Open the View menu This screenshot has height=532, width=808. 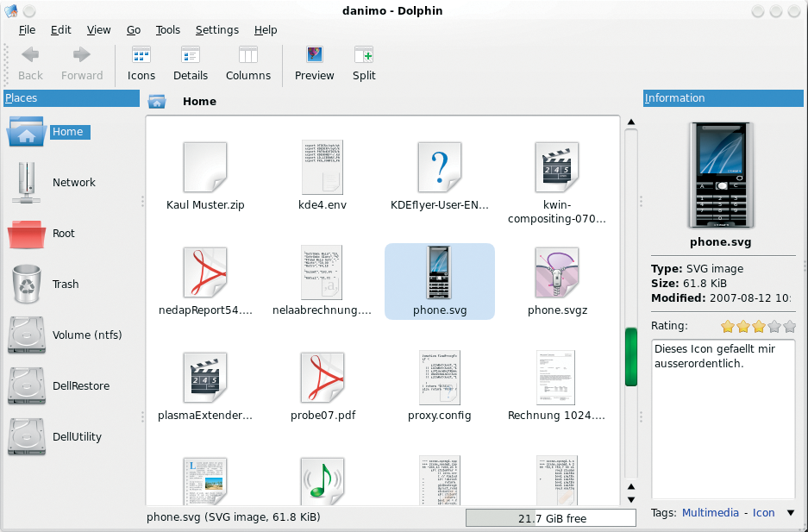coord(98,30)
